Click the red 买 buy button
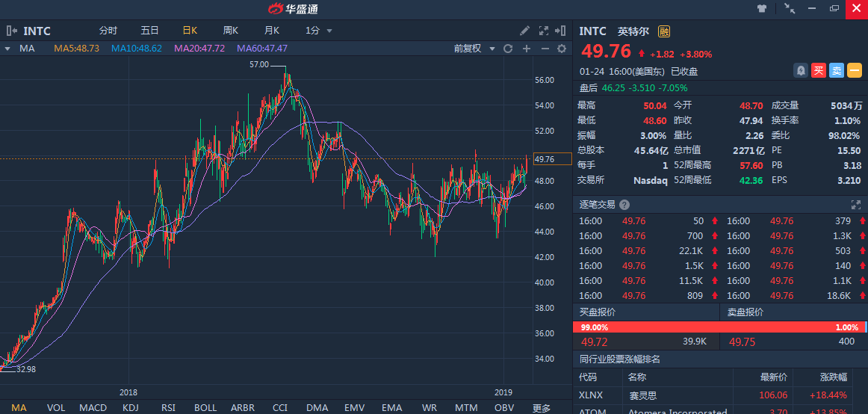The width and height of the screenshot is (868, 414). pos(819,71)
